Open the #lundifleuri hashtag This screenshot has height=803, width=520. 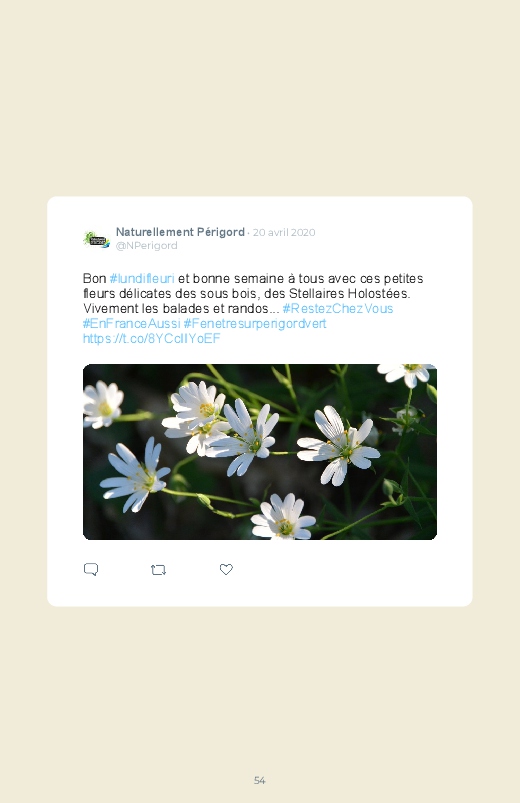point(142,279)
